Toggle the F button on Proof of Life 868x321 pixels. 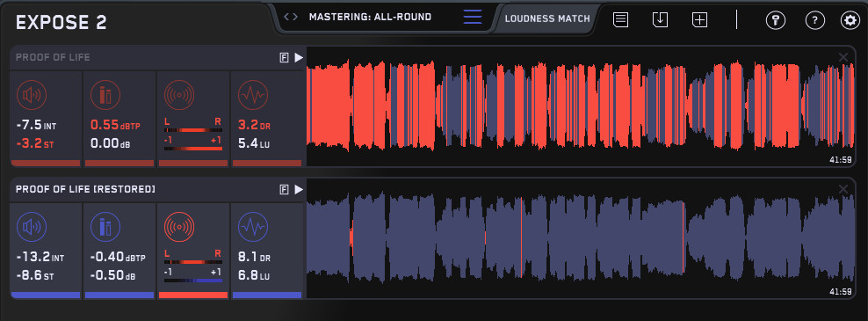[284, 58]
